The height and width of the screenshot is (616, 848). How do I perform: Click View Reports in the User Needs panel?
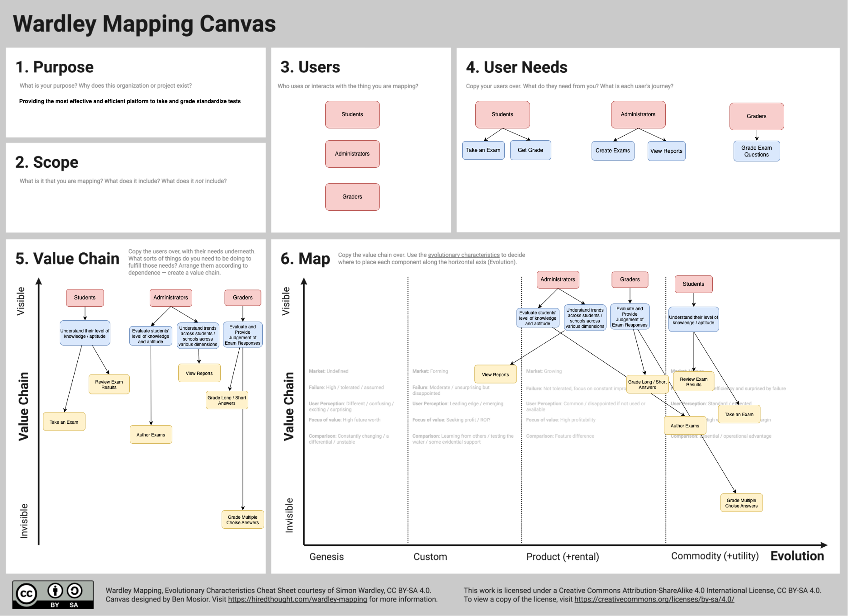(x=666, y=151)
